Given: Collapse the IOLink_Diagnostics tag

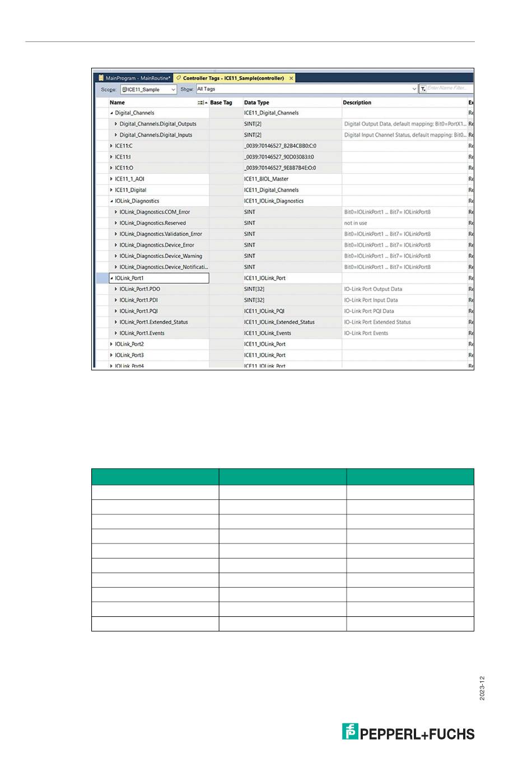Looking at the screenshot, I should (x=111, y=201).
